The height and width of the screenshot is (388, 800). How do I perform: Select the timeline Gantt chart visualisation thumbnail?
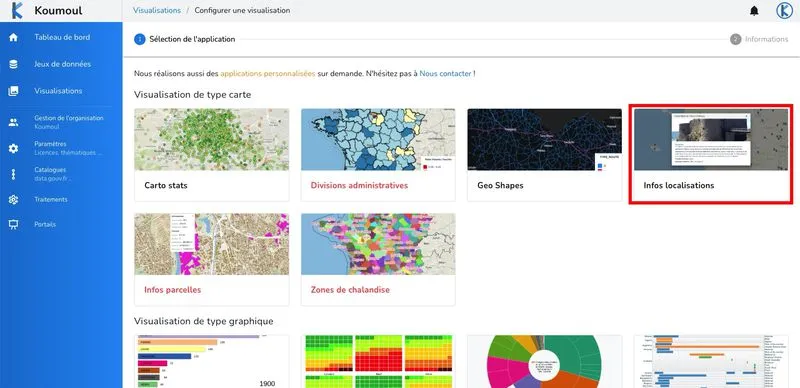(x=711, y=361)
